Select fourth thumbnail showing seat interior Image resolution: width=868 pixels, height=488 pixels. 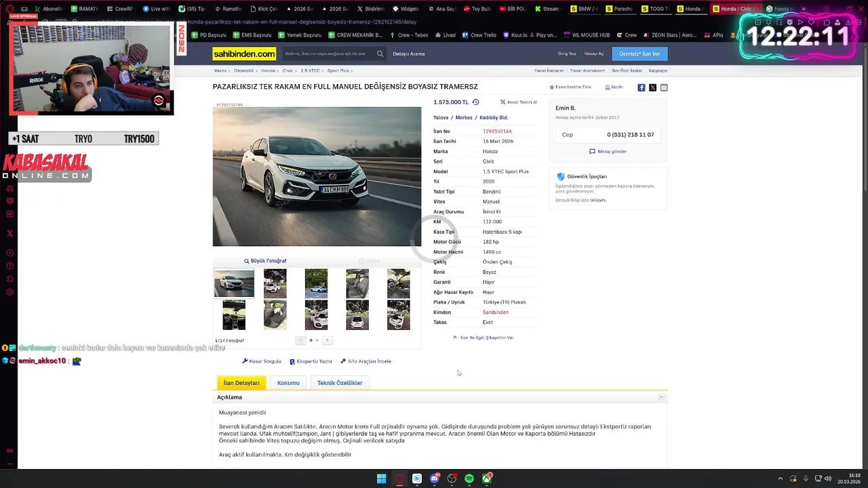[357, 283]
